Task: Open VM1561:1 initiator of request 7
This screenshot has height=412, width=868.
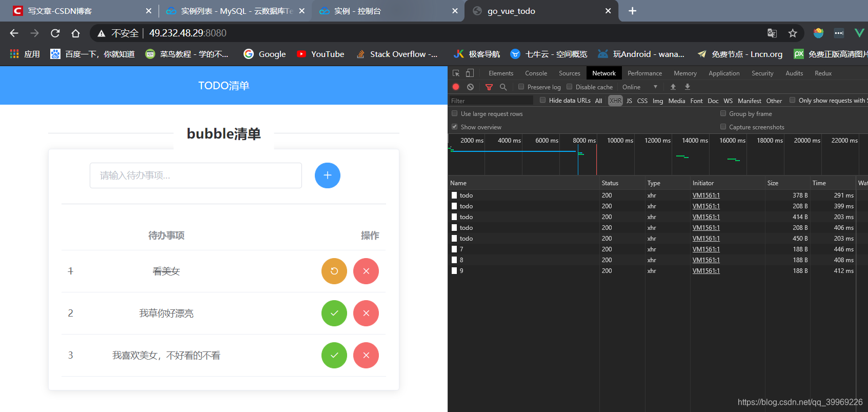Action: (706, 249)
